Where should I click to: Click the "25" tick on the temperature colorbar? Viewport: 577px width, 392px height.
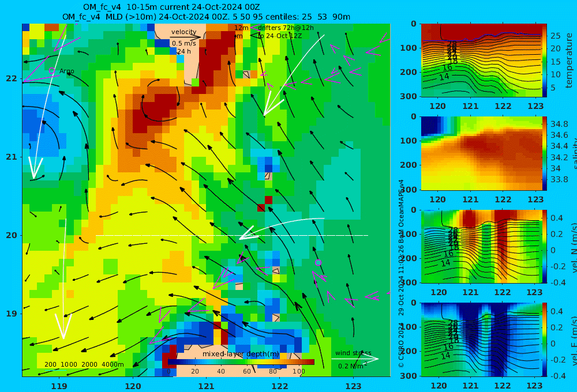[555, 36]
